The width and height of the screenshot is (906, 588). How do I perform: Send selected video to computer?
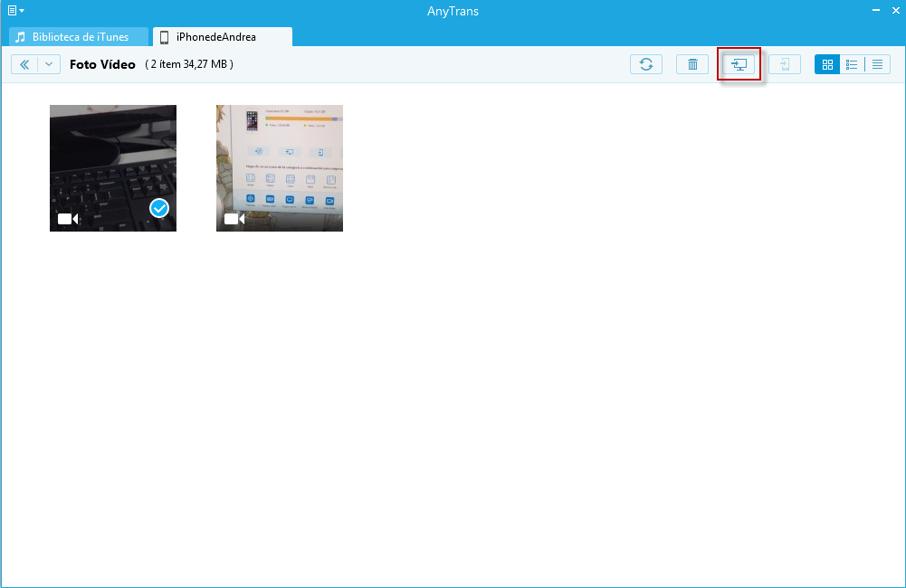click(739, 64)
